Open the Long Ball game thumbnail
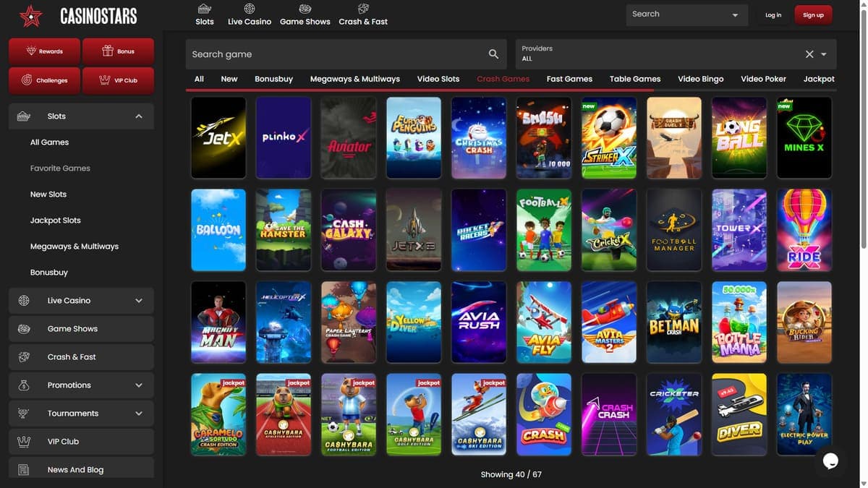The image size is (868, 488). click(x=739, y=137)
